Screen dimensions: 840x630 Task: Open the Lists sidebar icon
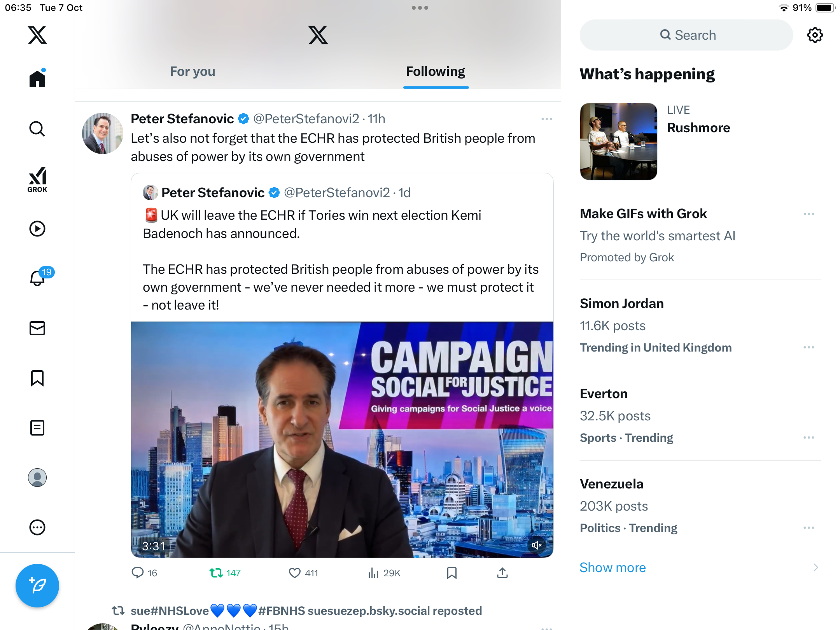pos(37,428)
